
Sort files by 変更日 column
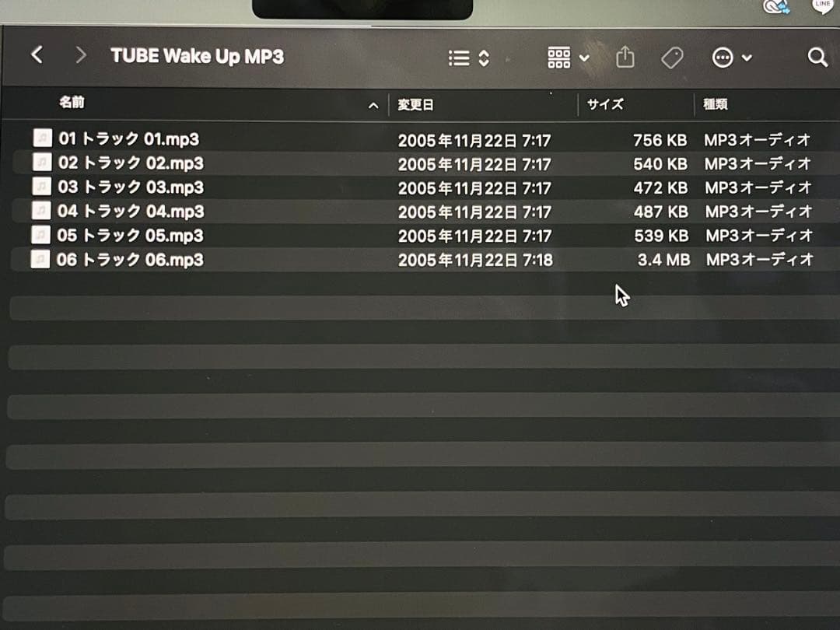(416, 105)
